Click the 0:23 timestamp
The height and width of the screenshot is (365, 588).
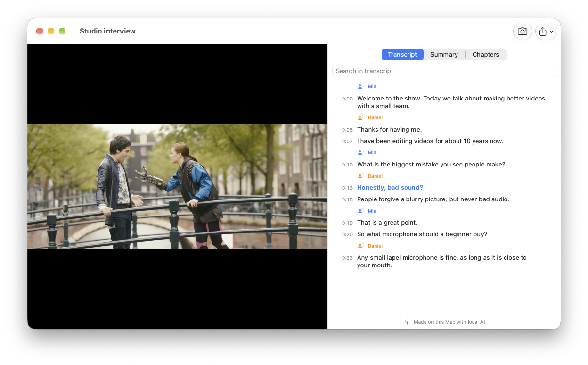point(347,258)
